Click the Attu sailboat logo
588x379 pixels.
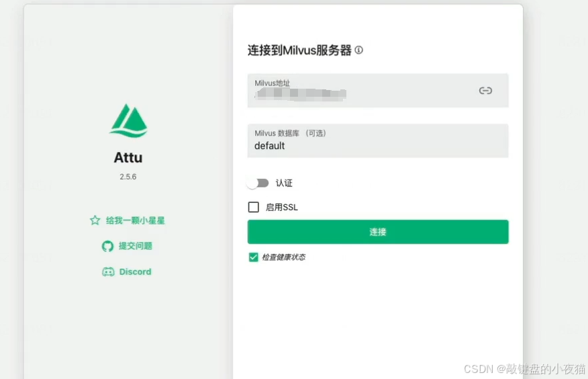pyautogui.click(x=128, y=120)
